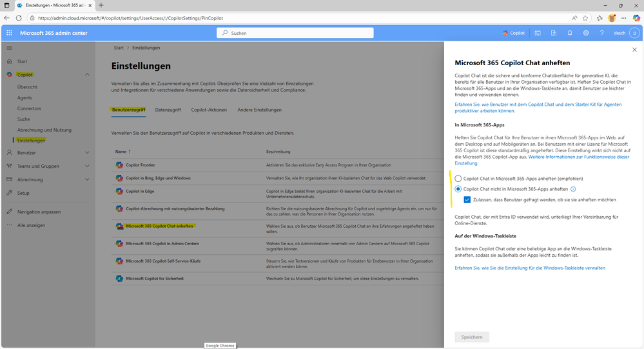
Task: Open Suche in Copilot sidebar
Action: pos(23,119)
